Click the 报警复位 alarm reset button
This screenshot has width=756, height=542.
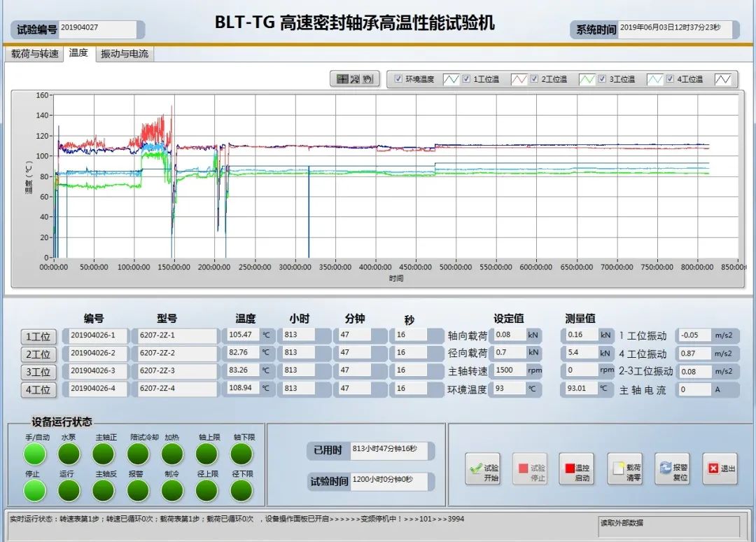(x=672, y=468)
